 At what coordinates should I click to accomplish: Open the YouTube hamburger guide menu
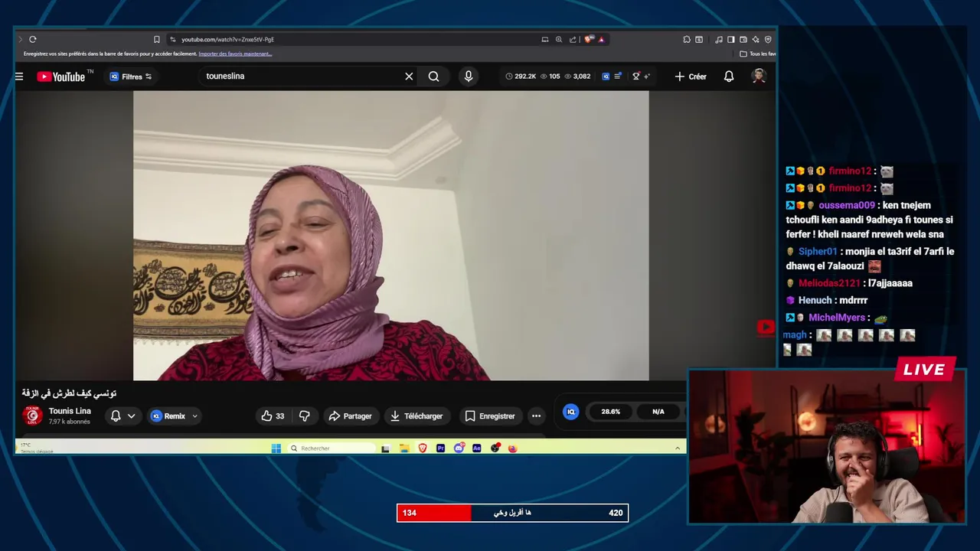[19, 77]
